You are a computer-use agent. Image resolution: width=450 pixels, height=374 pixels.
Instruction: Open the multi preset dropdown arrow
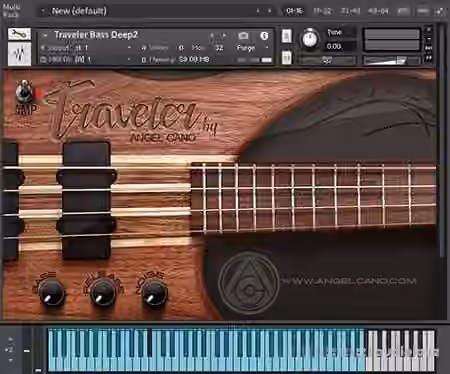(43, 11)
